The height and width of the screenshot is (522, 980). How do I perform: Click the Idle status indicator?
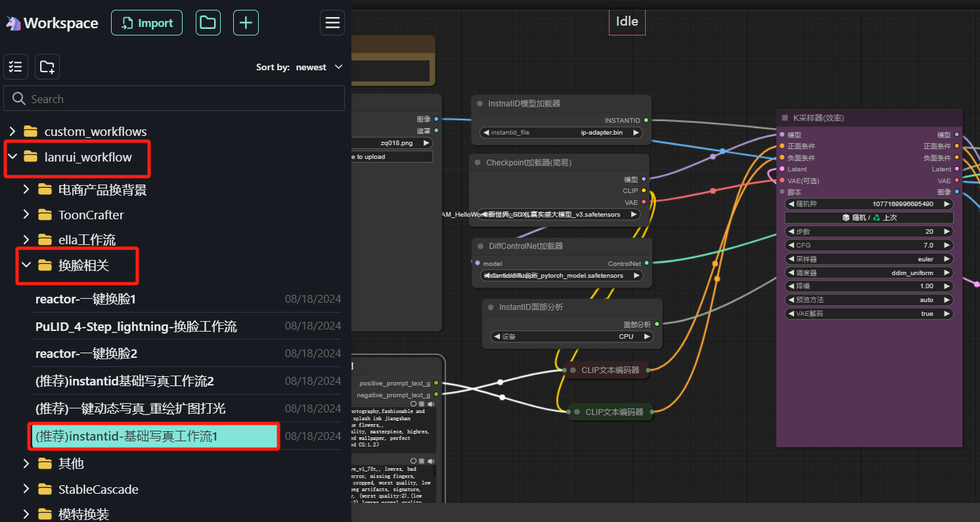[627, 21]
